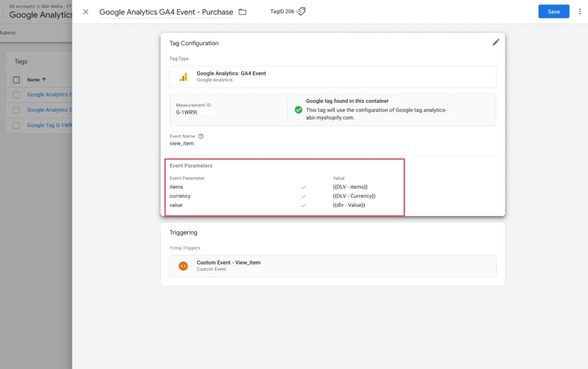Click the variable checkmark beside currency parameter
Screen dimensions: 588x369
tap(303, 195)
